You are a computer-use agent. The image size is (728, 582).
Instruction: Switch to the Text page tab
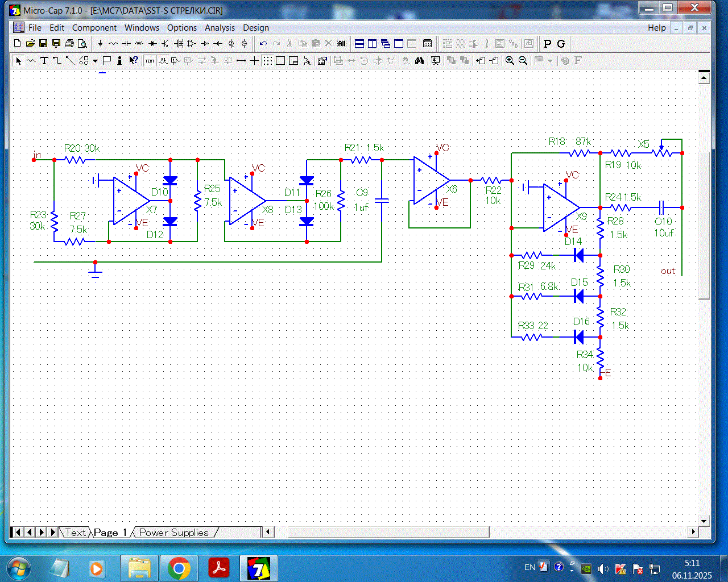(x=75, y=533)
